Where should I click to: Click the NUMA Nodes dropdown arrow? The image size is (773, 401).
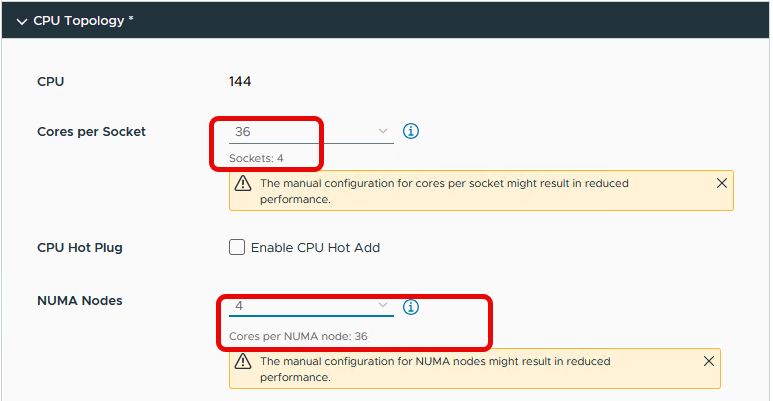tap(382, 305)
